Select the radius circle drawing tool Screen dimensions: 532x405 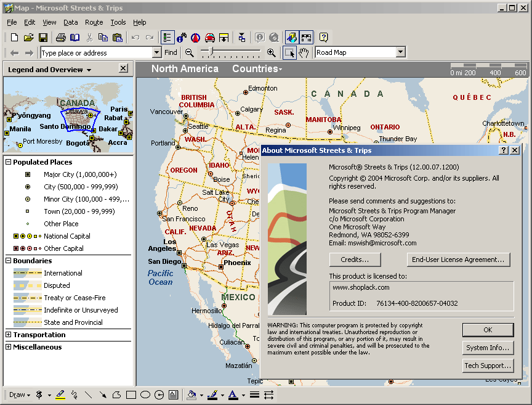click(x=159, y=395)
